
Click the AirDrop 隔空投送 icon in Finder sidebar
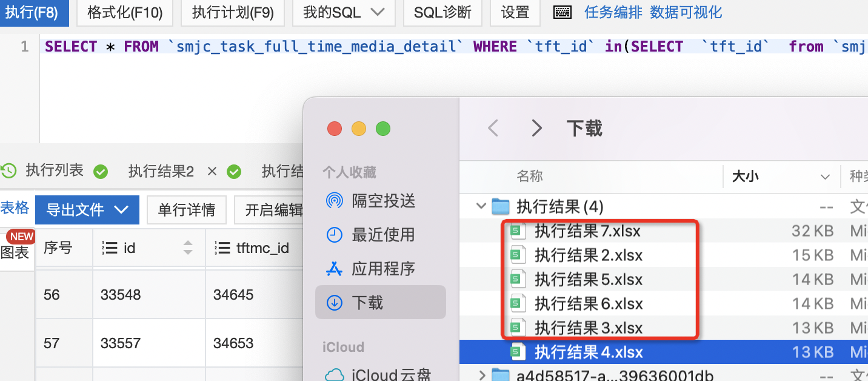(334, 200)
